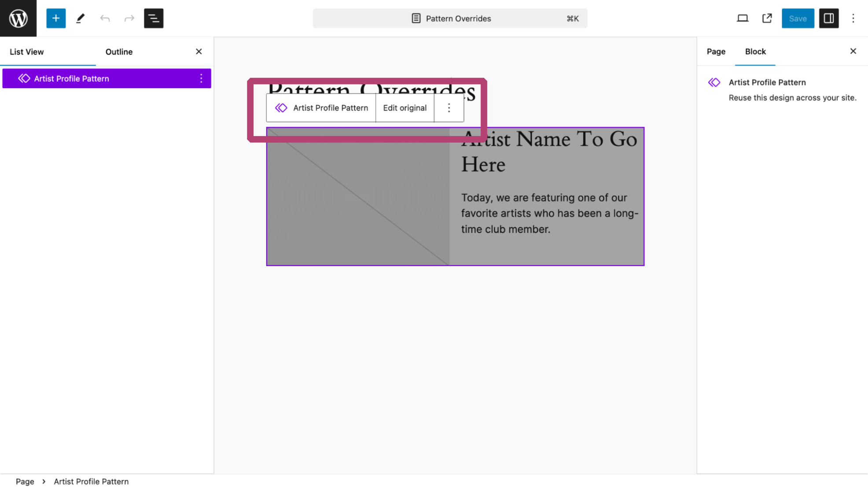The width and height of the screenshot is (868, 489).
Task: Select the Artist Profile Pattern block icon
Action: [281, 107]
